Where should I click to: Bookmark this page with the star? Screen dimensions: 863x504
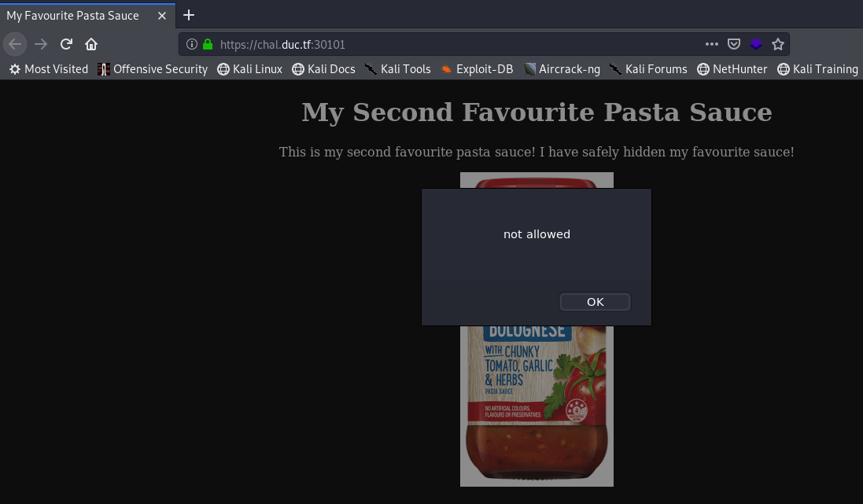tap(778, 44)
